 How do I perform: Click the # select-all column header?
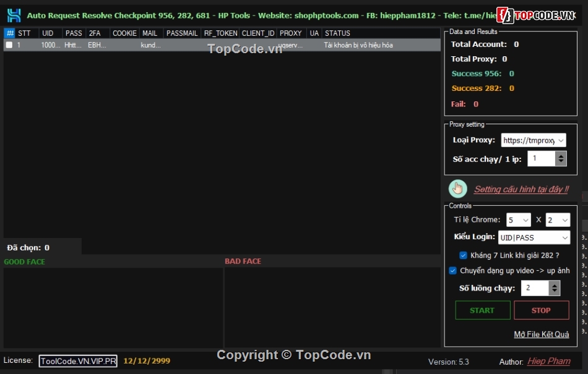click(x=10, y=33)
